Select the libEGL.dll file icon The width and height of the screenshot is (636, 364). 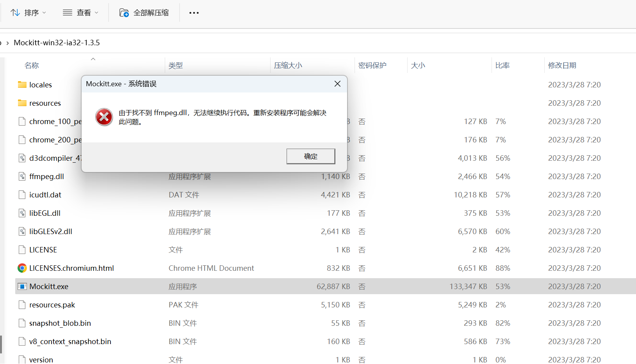(x=22, y=213)
